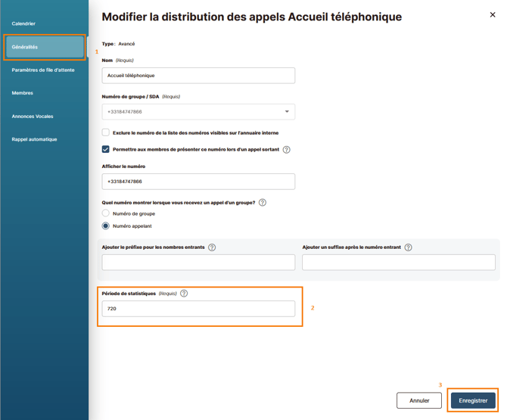Open help icon for group call number question

tap(263, 203)
